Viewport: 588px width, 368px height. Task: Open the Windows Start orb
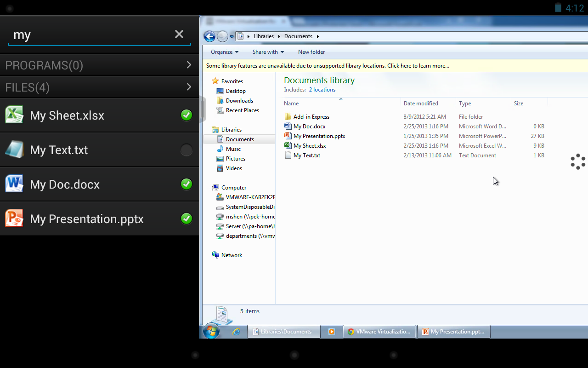[211, 331]
